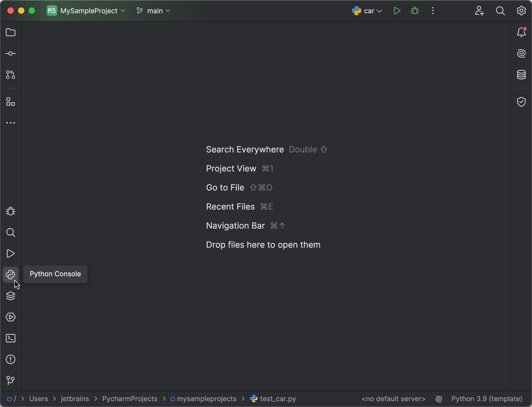Open the Python Console tool window
This screenshot has height=407, width=532.
coord(11,275)
